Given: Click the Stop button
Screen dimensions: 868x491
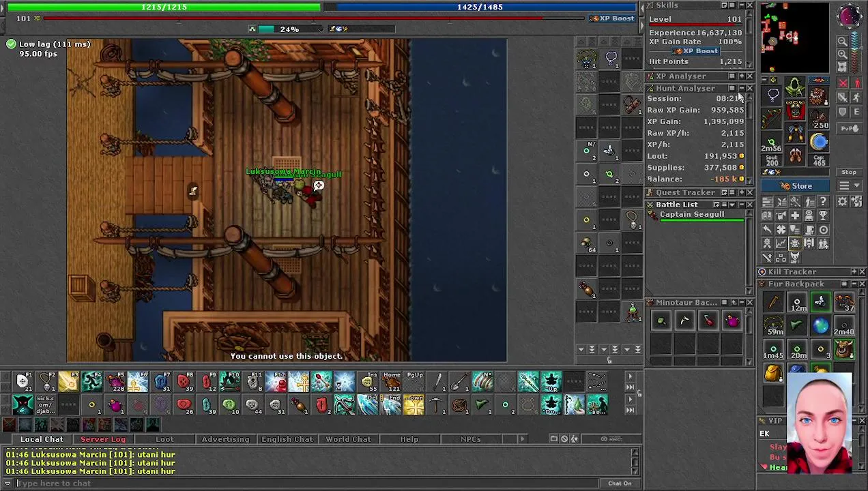Looking at the screenshot, I should [x=849, y=173].
